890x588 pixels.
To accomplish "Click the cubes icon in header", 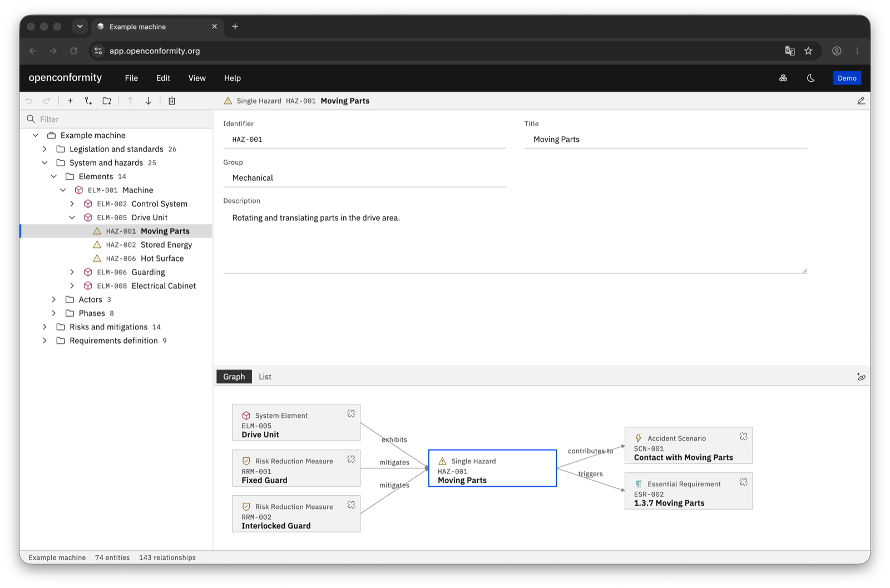I will click(783, 78).
